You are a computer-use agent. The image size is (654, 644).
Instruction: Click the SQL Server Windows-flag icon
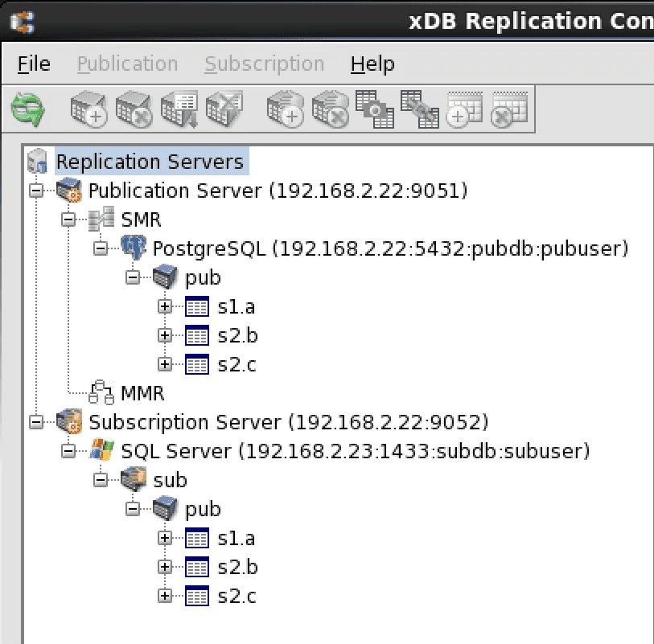[101, 450]
